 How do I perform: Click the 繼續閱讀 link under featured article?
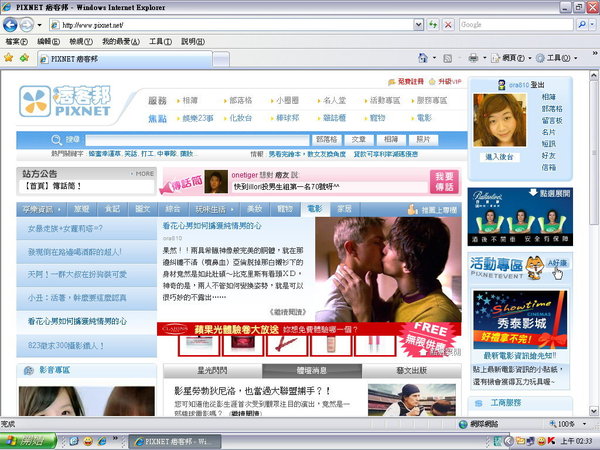[x=288, y=312]
